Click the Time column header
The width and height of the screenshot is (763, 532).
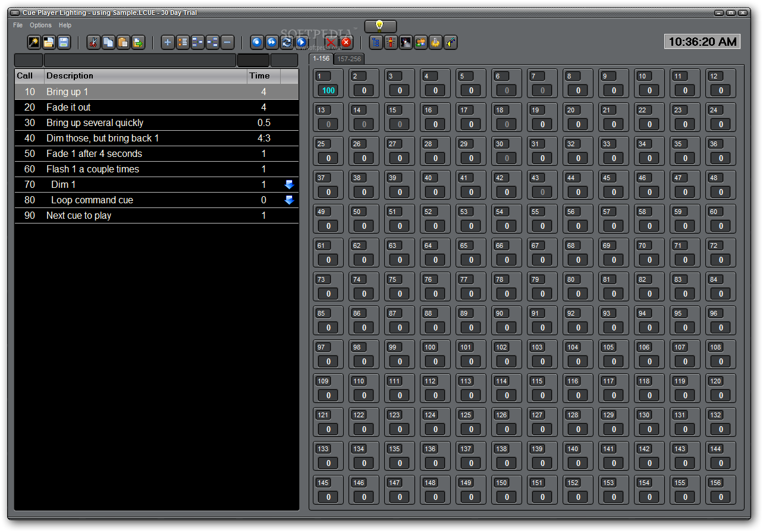click(x=263, y=75)
